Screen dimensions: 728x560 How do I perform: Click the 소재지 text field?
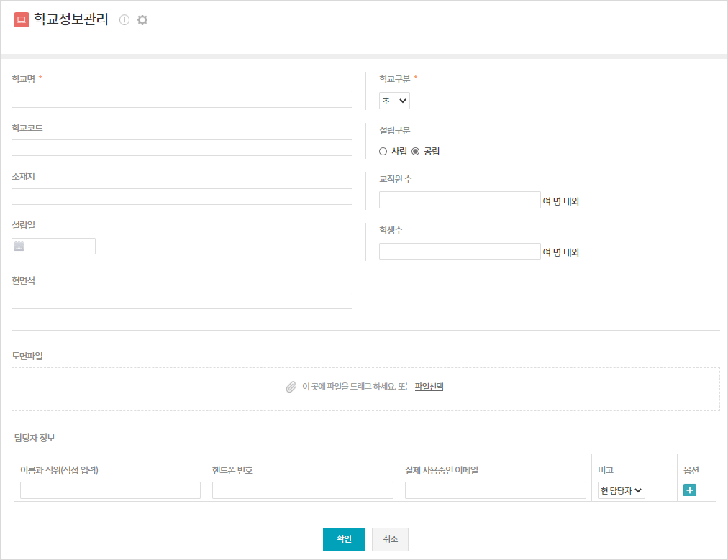(182, 197)
